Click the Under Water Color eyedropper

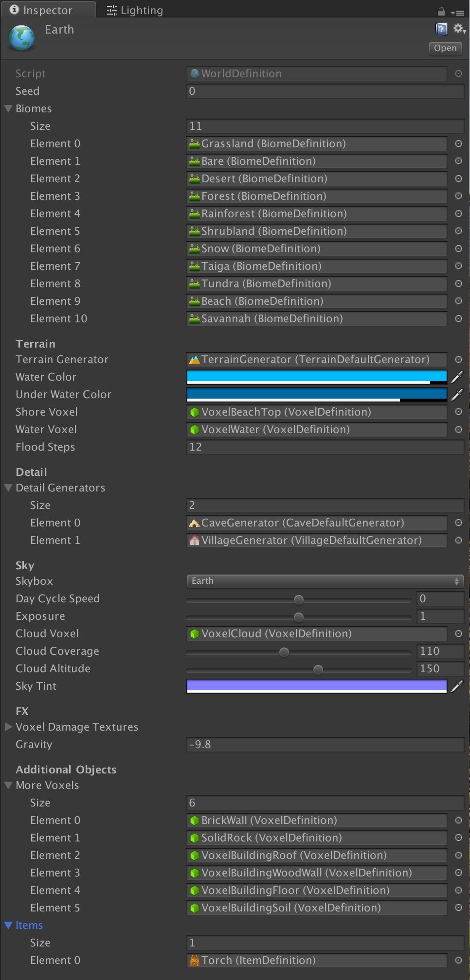click(457, 395)
